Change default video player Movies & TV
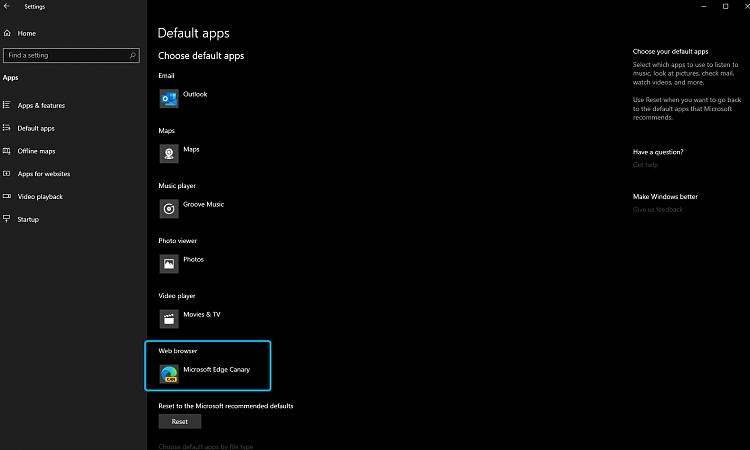The height and width of the screenshot is (450, 750). tap(202, 314)
